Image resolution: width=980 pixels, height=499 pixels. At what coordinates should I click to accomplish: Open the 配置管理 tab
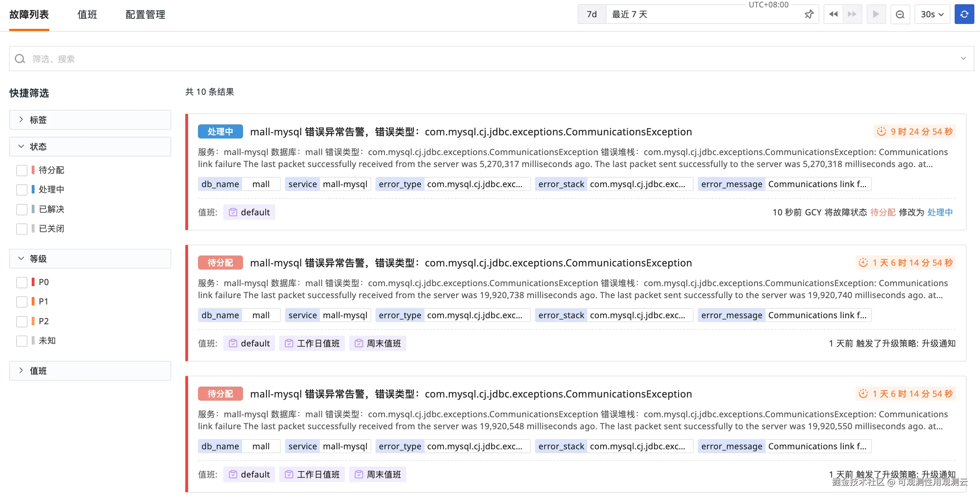coord(145,14)
